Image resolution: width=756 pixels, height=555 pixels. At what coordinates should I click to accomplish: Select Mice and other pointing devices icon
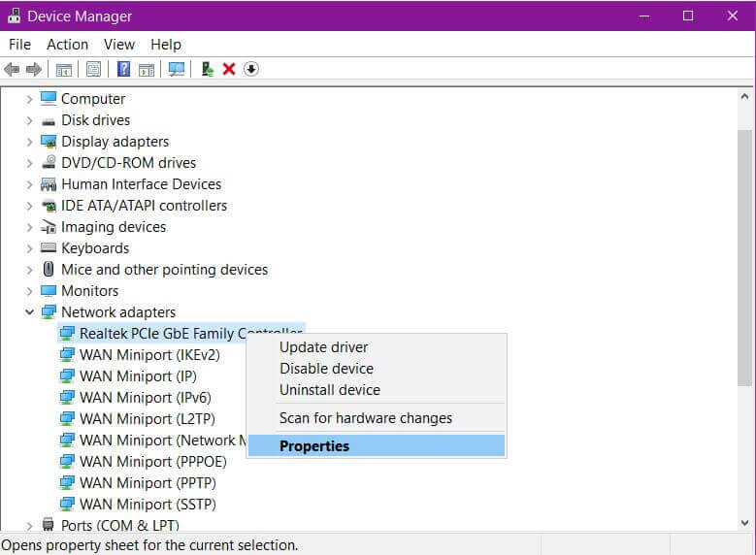(49, 269)
